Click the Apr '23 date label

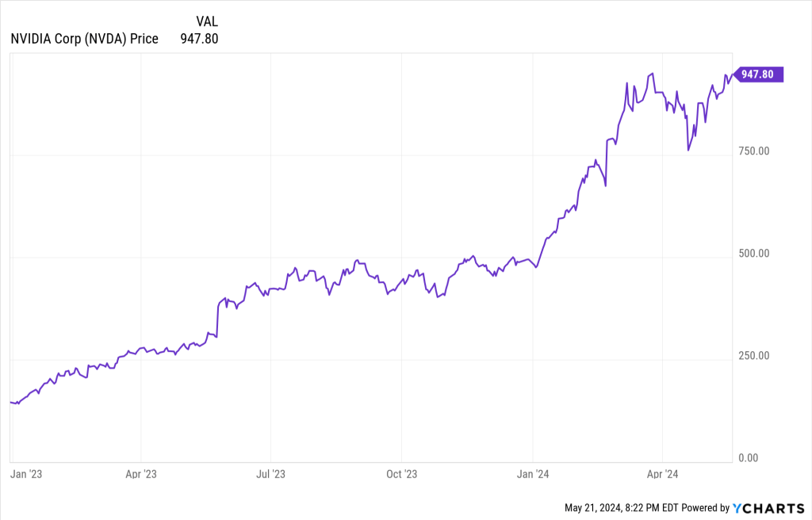tap(140, 474)
